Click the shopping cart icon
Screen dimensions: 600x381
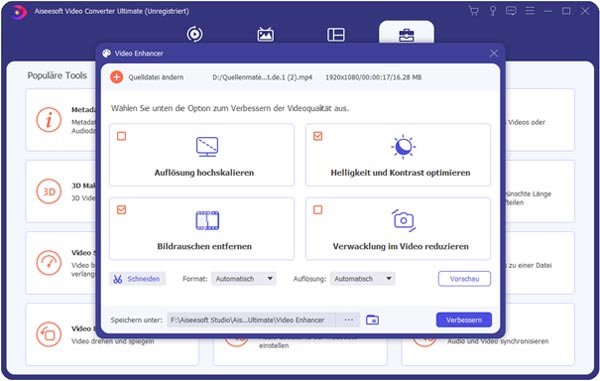[474, 11]
